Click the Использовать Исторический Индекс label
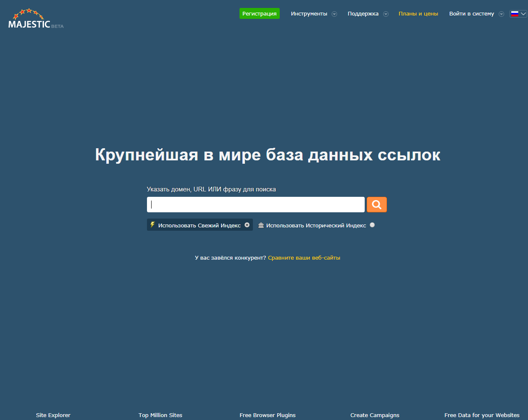This screenshot has width=528, height=420. click(316, 225)
